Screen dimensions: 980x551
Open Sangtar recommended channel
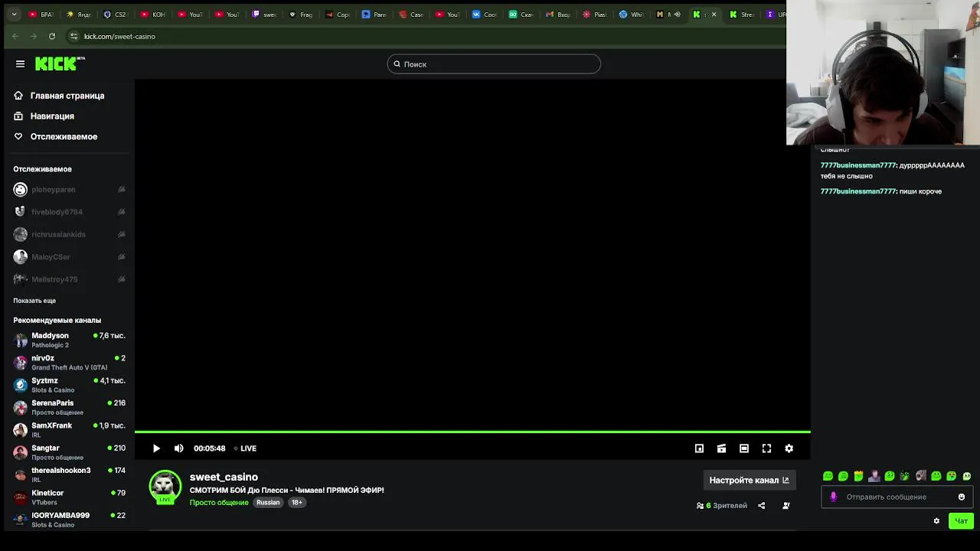69,452
